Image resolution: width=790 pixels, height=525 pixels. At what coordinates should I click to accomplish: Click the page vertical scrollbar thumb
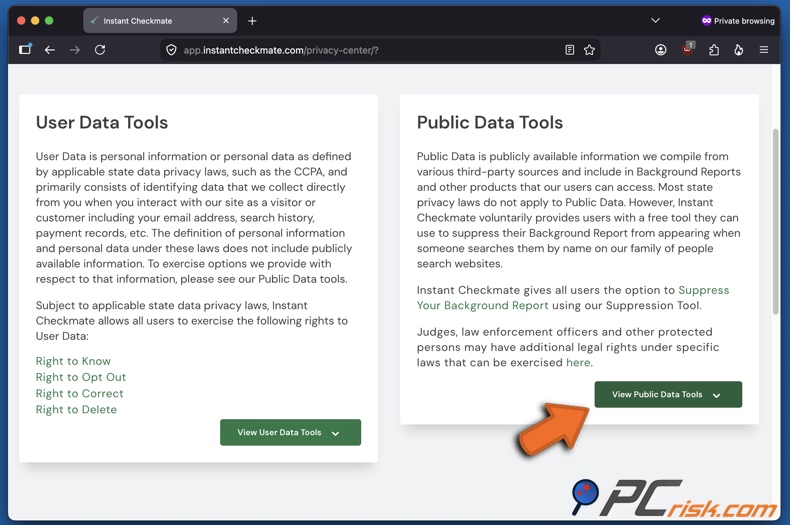coord(776,222)
